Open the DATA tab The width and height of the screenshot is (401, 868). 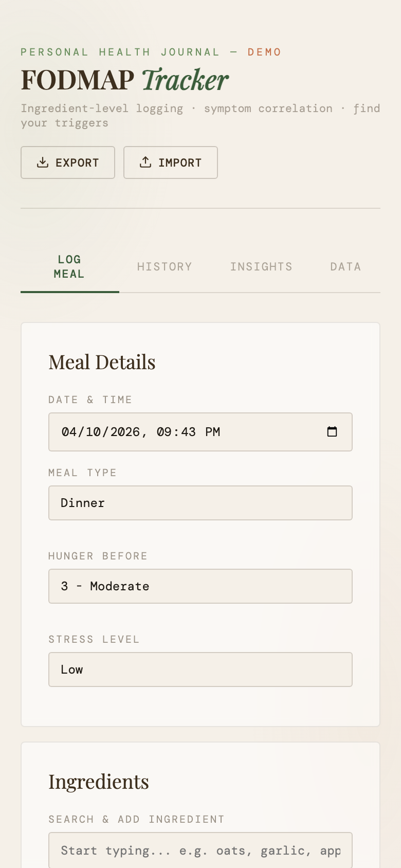(x=345, y=266)
